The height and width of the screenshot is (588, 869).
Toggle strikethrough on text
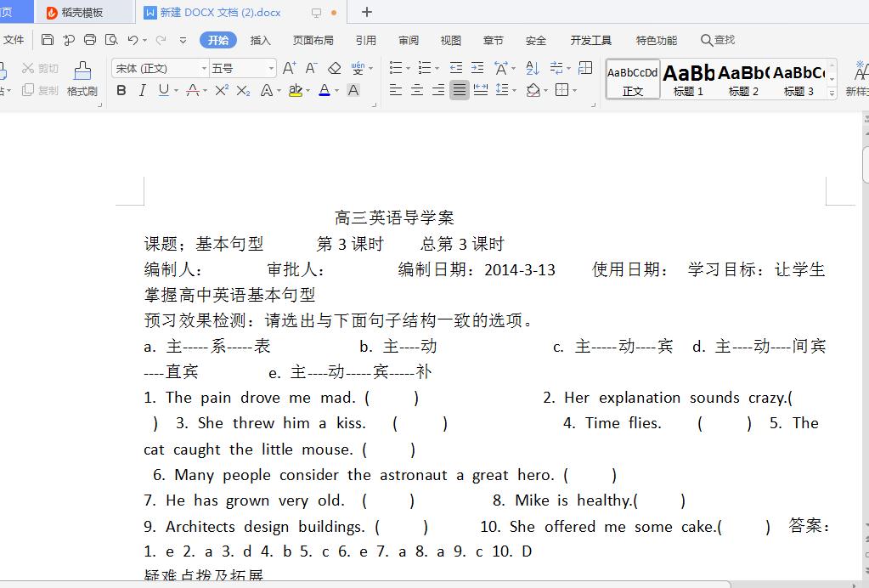point(193,90)
